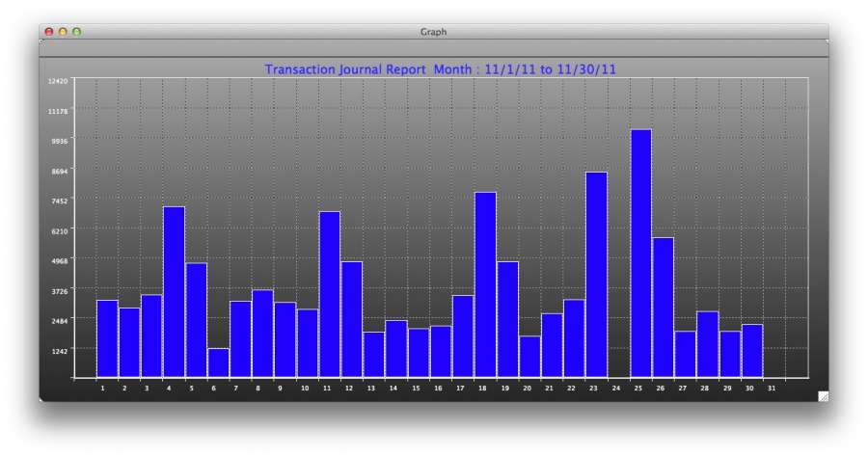Select the bar for day 26
The height and width of the screenshot is (456, 868).
[663, 308]
